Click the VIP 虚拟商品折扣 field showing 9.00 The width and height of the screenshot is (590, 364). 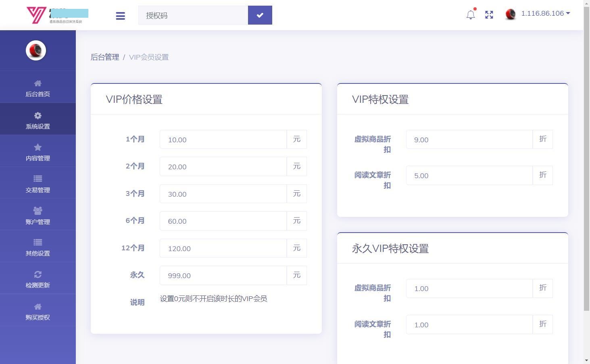469,139
